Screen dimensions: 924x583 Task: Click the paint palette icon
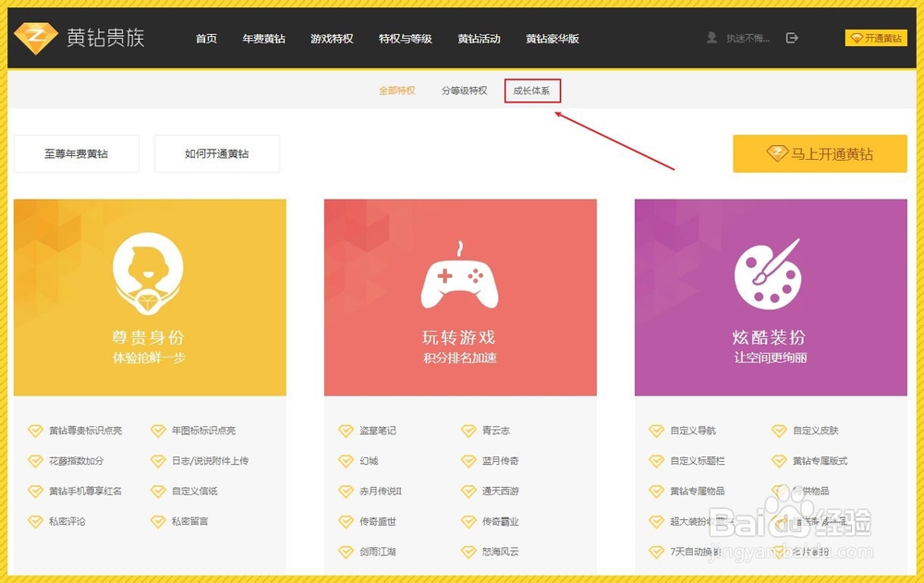(x=769, y=274)
